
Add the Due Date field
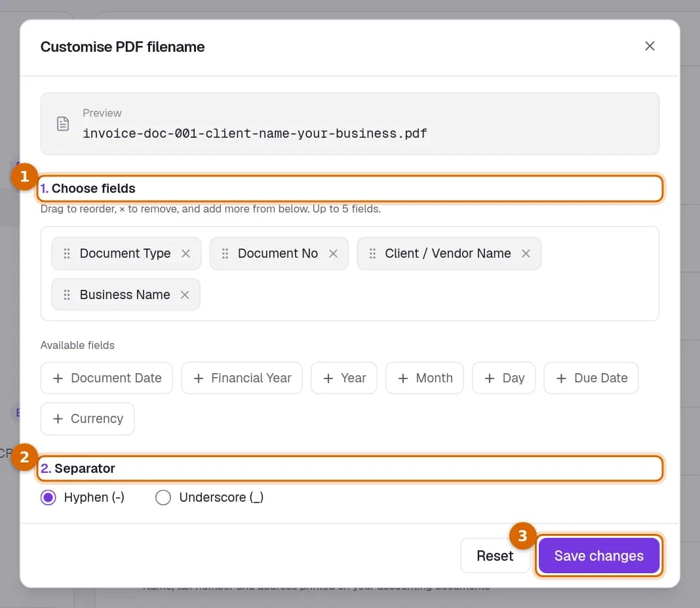pos(591,378)
